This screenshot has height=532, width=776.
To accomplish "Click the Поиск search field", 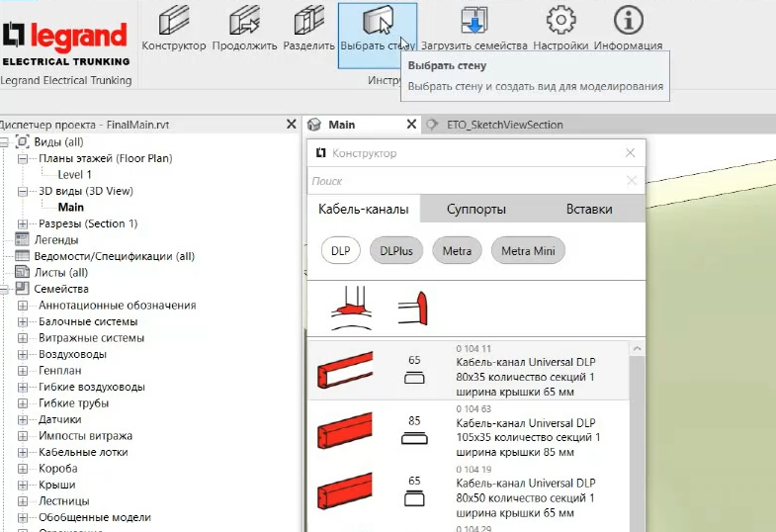I will (x=466, y=181).
